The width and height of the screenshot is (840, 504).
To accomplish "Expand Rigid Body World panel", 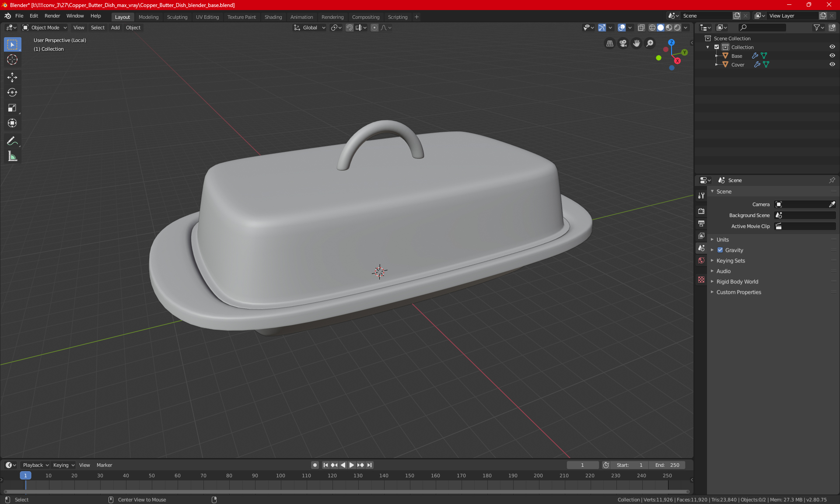I will click(737, 282).
